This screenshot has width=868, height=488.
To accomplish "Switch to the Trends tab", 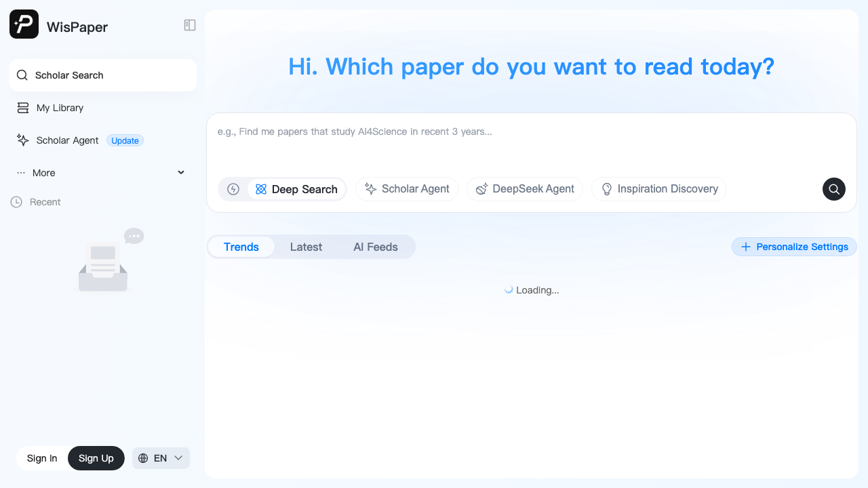I will (x=241, y=247).
